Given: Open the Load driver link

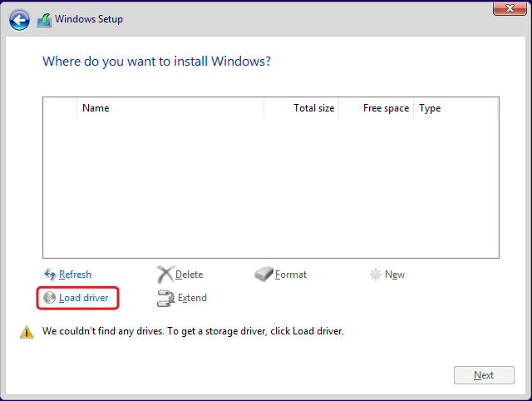Looking at the screenshot, I should (83, 298).
